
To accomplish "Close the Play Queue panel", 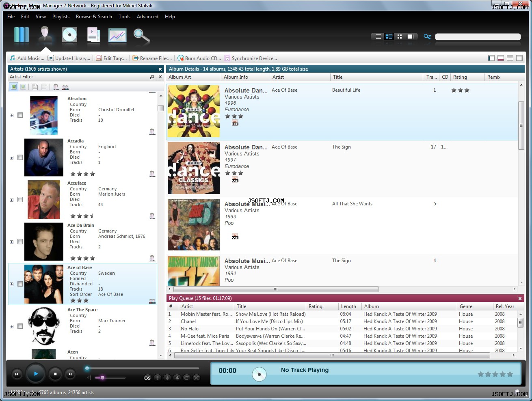I will [520, 298].
